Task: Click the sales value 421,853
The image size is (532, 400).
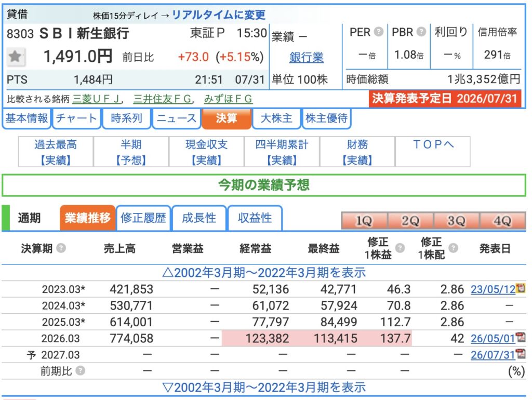Action: coord(131,289)
